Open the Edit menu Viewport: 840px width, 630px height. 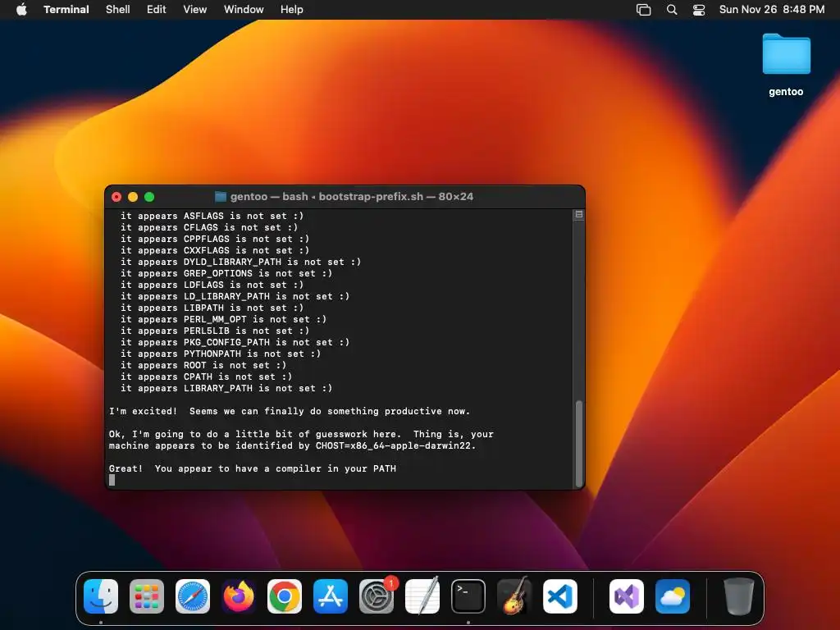pyautogui.click(x=157, y=10)
